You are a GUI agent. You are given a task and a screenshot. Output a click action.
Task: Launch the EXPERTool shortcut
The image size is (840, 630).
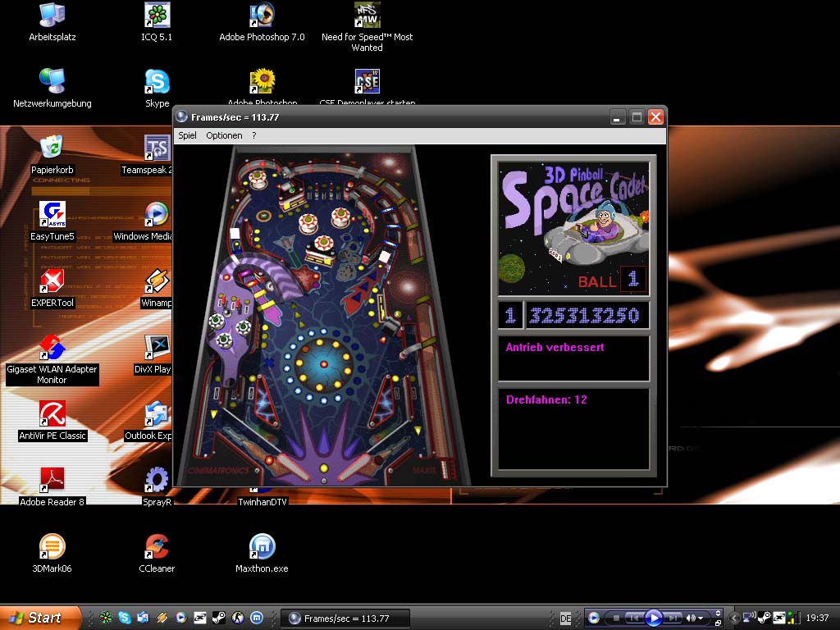52,288
